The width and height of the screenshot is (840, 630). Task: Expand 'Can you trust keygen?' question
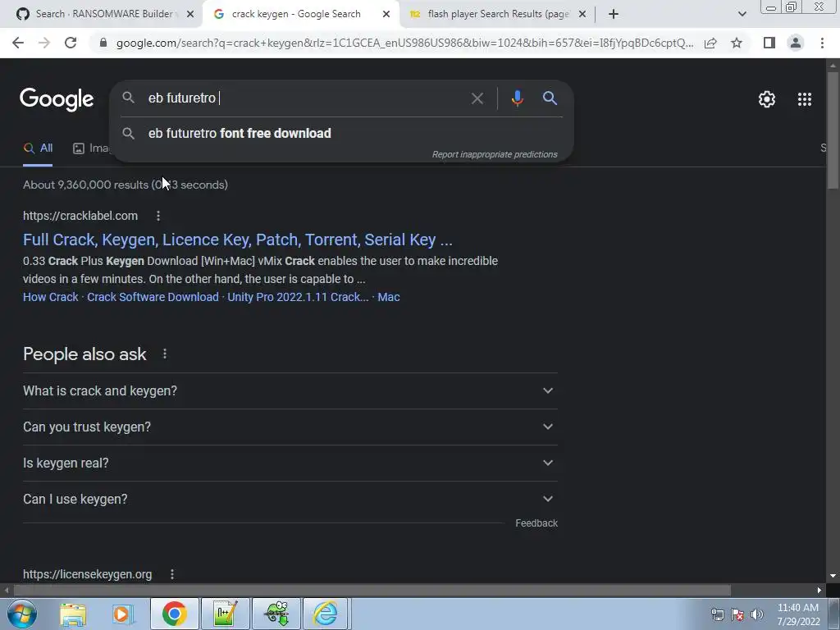click(x=290, y=427)
